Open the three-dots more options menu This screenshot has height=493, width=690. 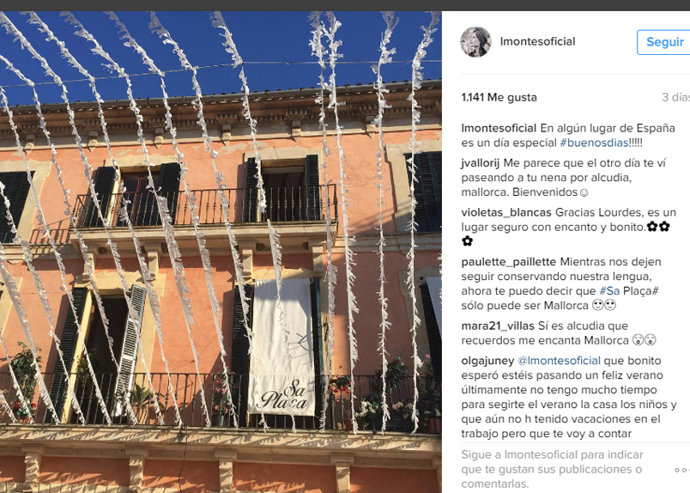tap(682, 470)
